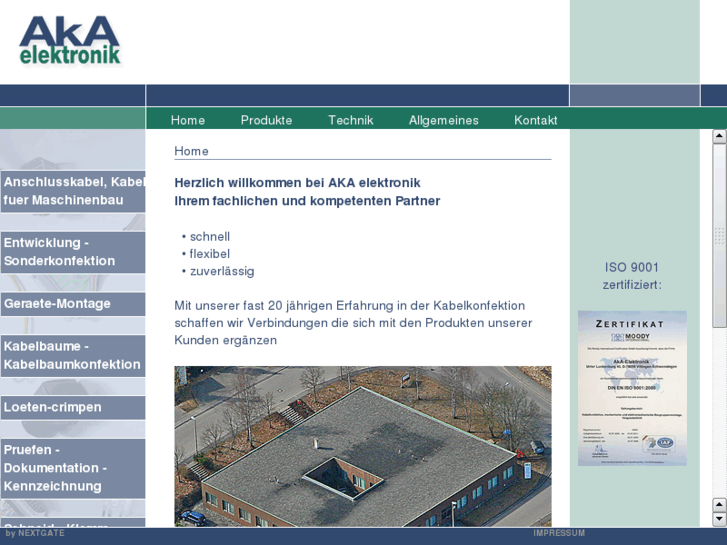The height and width of the screenshot is (545, 727).
Task: Open the Home menu item
Action: tap(188, 120)
